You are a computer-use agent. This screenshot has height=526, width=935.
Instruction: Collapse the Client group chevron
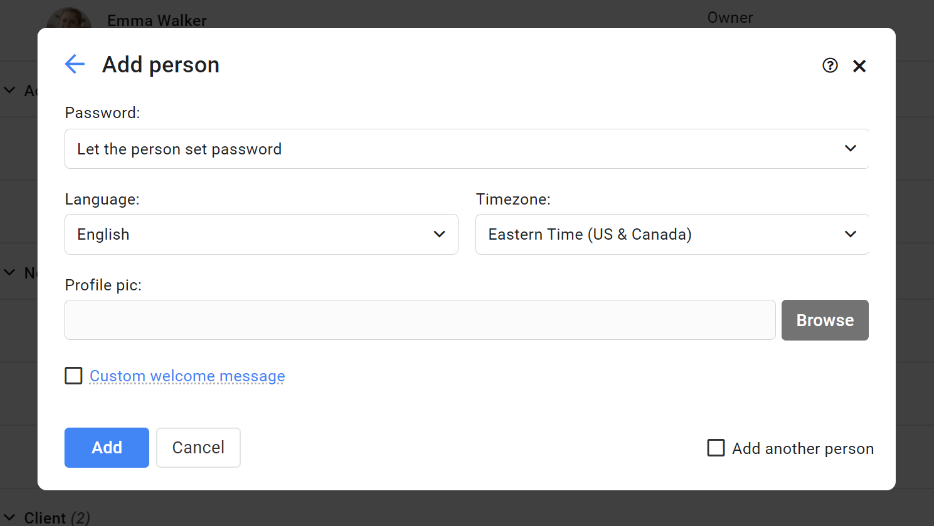point(10,518)
